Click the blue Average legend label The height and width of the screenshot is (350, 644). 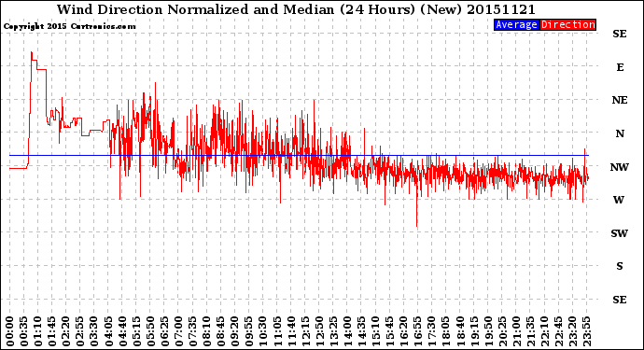[516, 24]
